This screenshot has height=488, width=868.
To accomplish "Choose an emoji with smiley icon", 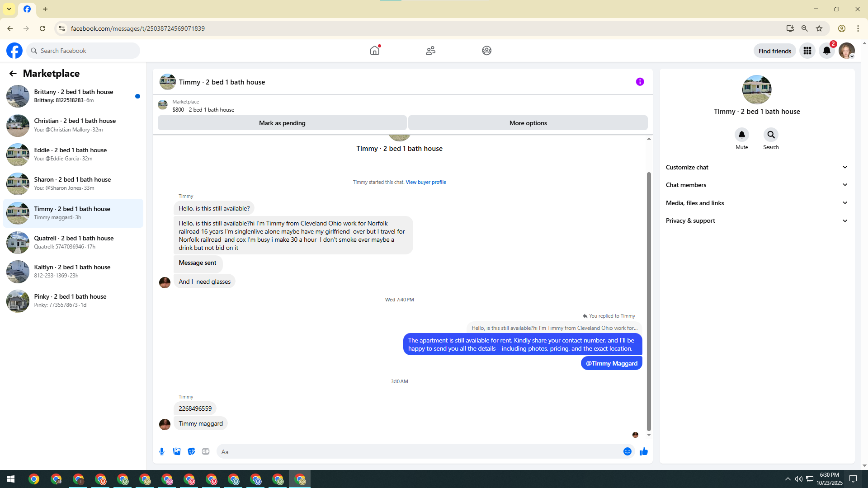I will pos(627,451).
